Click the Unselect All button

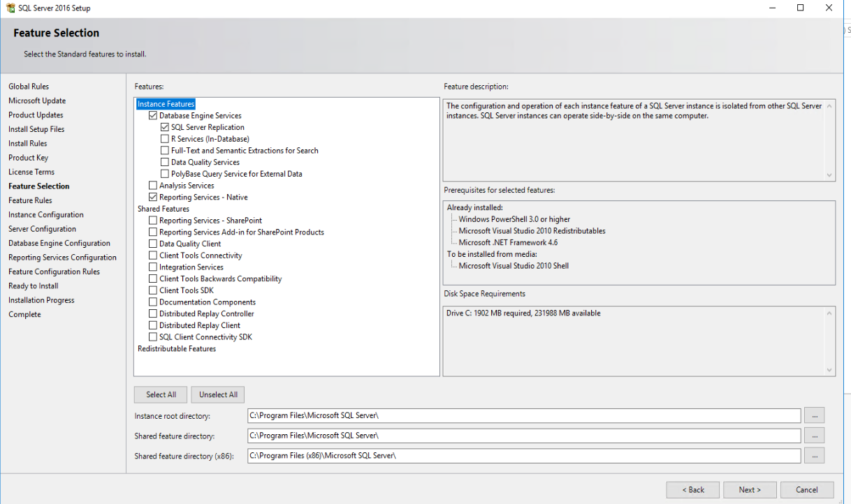tap(217, 394)
